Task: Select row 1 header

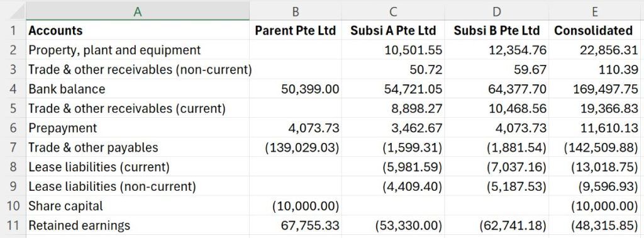Action: [13, 30]
